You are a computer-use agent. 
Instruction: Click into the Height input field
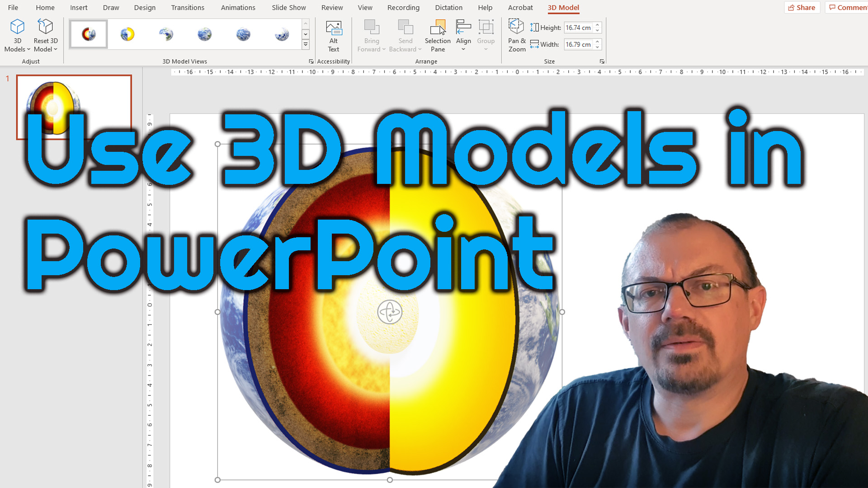578,28
